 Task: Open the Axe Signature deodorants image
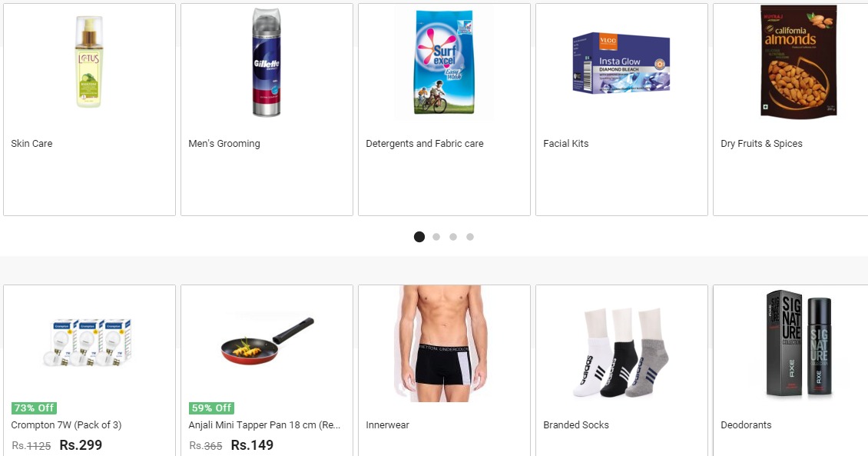tap(798, 344)
